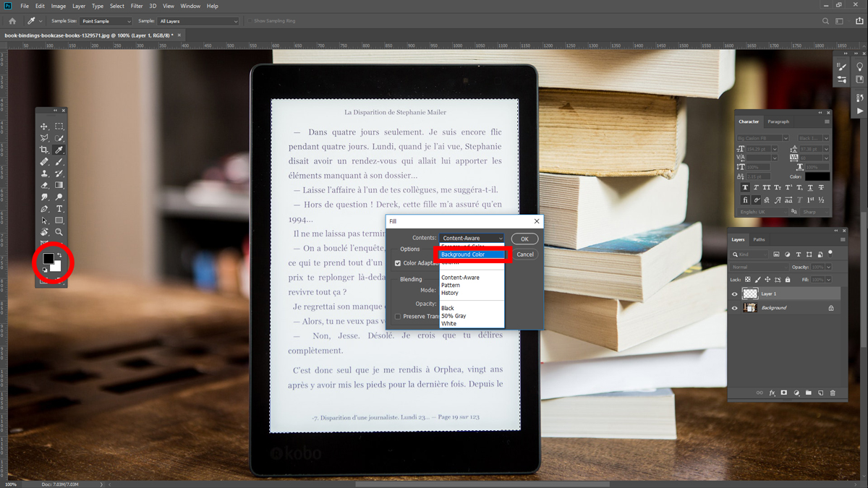Select the Eraser tool

[x=44, y=185]
